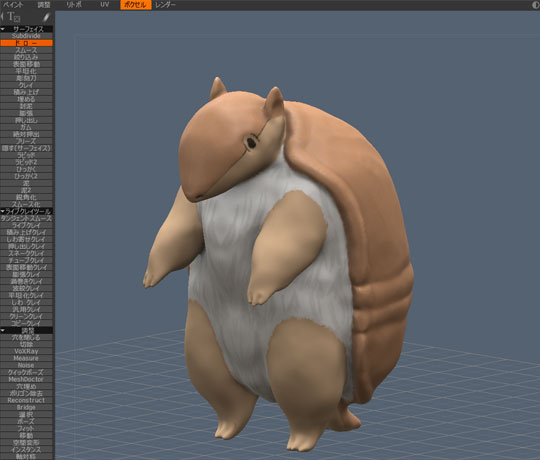Choose the 平坦化 tool
The width and height of the screenshot is (540, 460).
27,71
